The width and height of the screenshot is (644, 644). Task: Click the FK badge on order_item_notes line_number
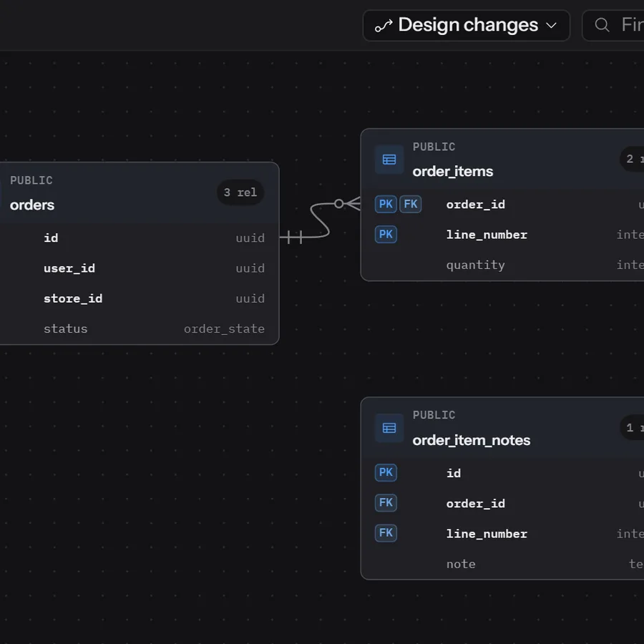click(x=386, y=533)
